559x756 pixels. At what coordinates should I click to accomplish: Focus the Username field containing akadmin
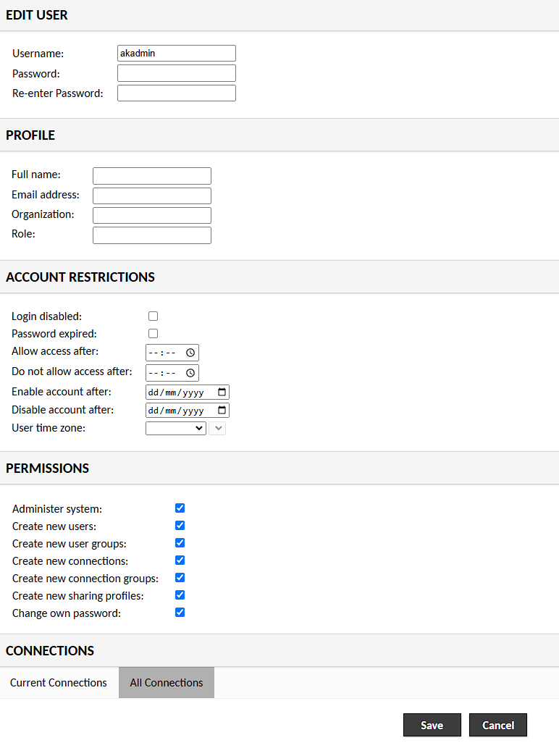click(x=177, y=54)
